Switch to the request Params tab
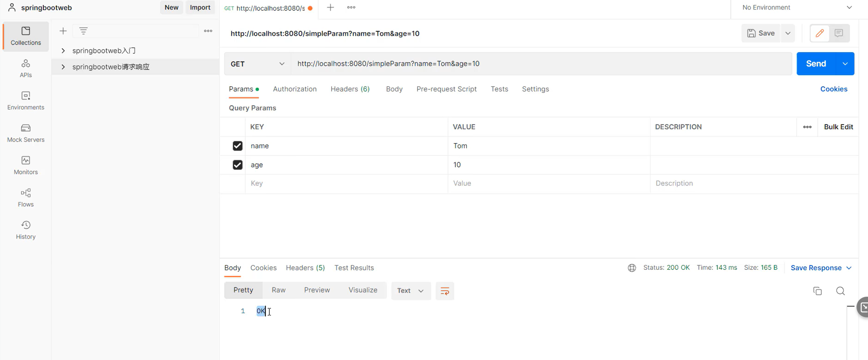Screen dimensions: 868x360 tap(244, 89)
